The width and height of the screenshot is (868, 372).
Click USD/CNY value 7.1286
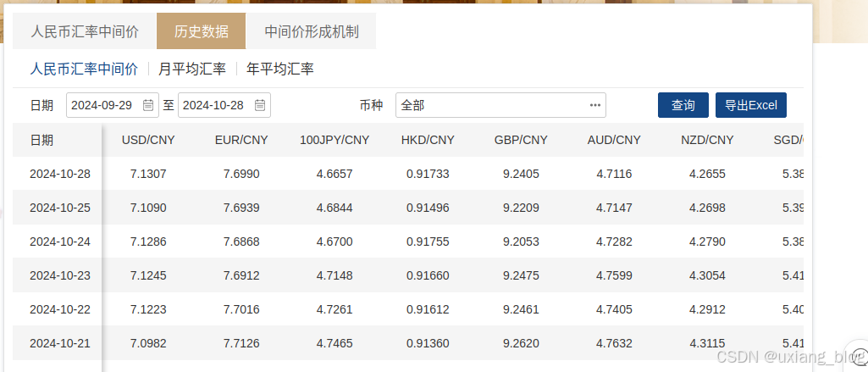click(148, 242)
